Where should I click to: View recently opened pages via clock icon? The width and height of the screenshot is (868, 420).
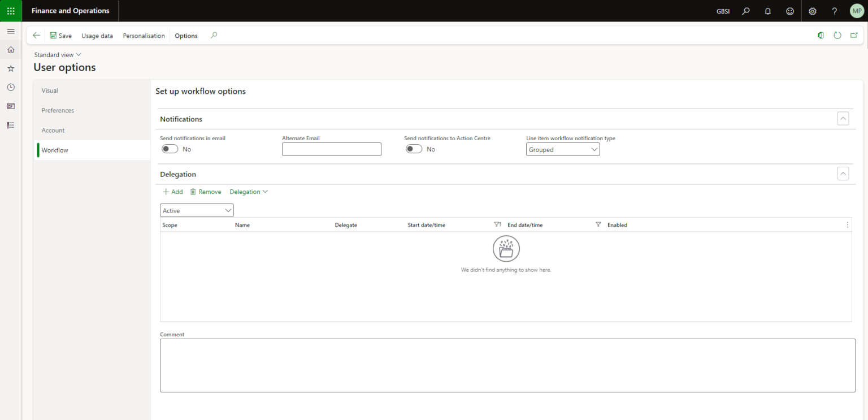10,87
